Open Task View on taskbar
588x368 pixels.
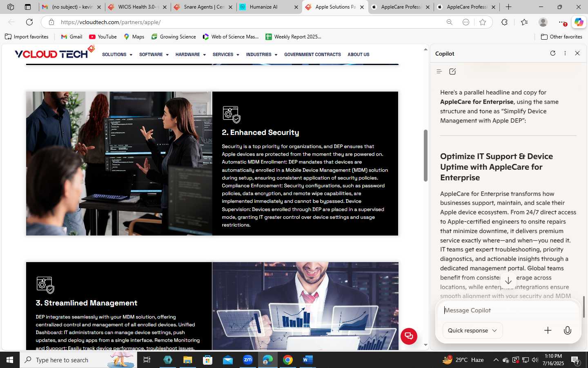click(x=147, y=360)
